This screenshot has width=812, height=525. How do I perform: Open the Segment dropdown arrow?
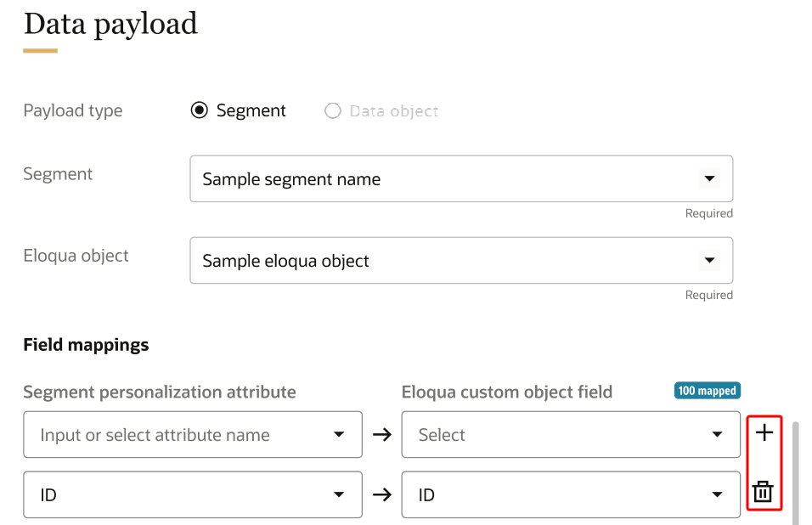point(708,179)
